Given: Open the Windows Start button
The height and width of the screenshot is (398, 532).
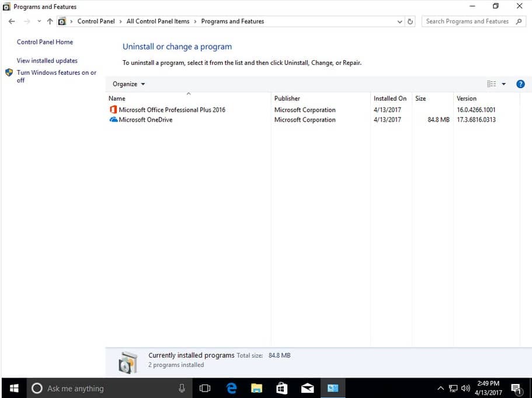Looking at the screenshot, I should pyautogui.click(x=14, y=388).
